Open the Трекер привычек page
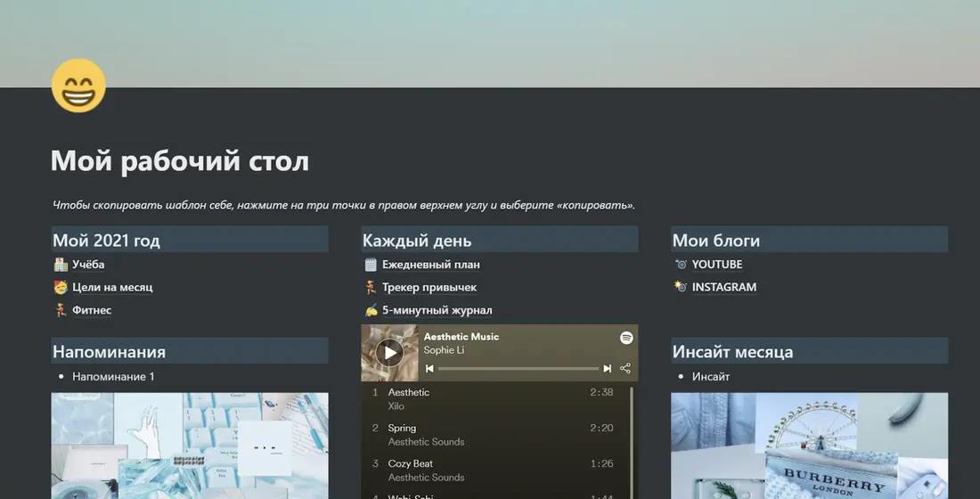The image size is (980, 499). click(429, 287)
